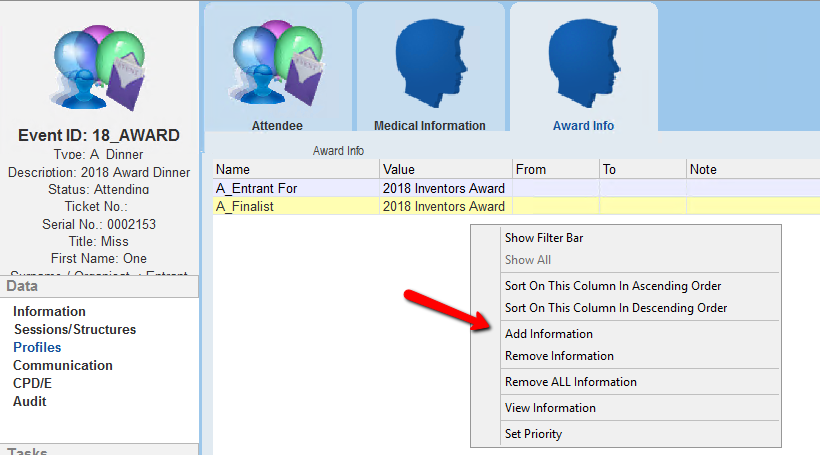Switch to the Attendee tab
Image resolution: width=820 pixels, height=455 pixels.
(x=277, y=126)
